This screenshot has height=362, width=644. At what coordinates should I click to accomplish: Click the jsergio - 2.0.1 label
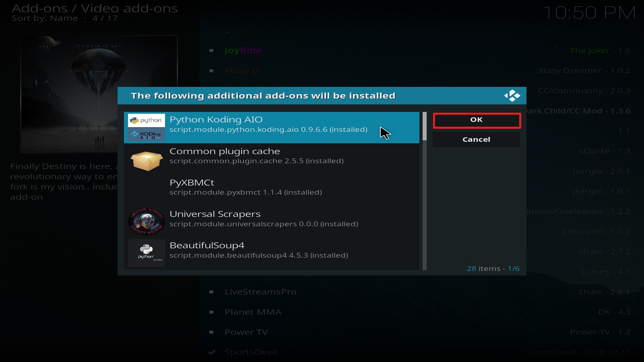tap(601, 171)
